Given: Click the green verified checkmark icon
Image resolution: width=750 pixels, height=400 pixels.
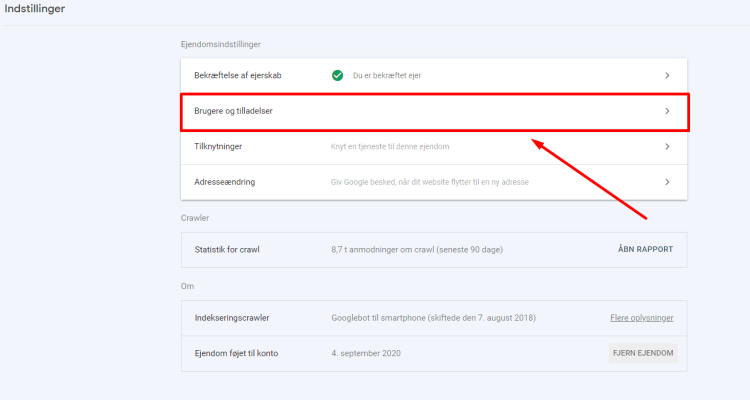Looking at the screenshot, I should (338, 75).
